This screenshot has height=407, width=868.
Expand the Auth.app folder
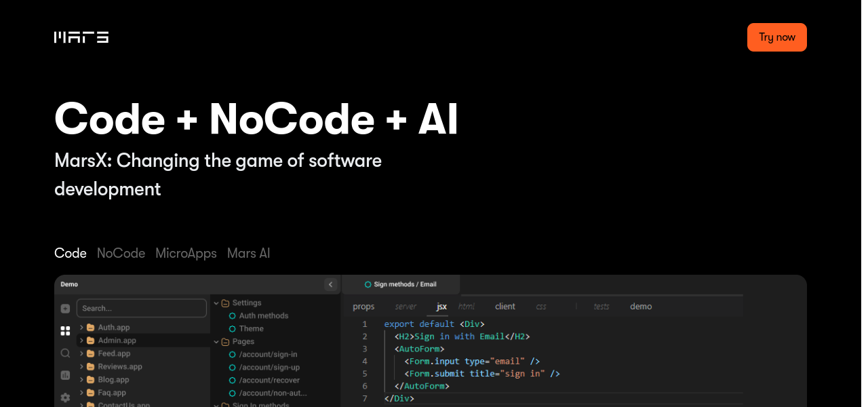82,328
